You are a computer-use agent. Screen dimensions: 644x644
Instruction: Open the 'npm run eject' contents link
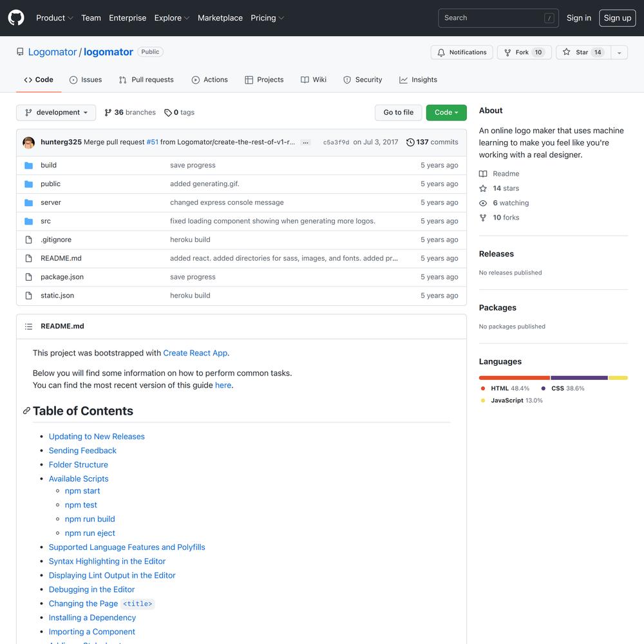(x=90, y=533)
